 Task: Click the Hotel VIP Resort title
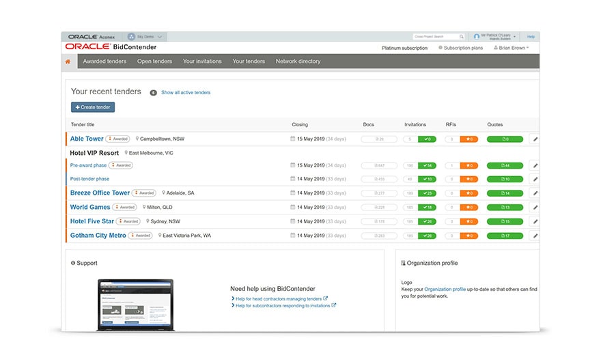click(94, 153)
